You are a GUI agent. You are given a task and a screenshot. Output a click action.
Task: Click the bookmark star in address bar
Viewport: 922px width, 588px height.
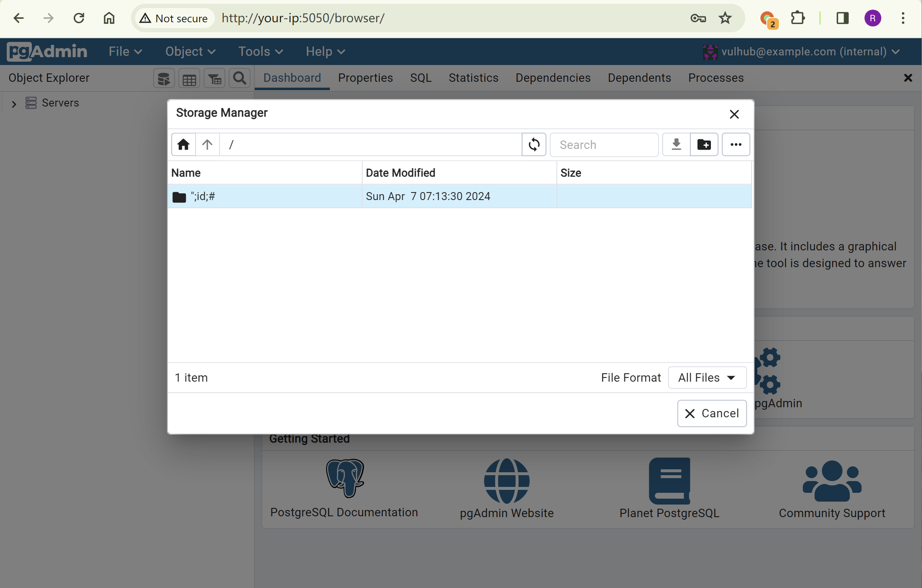click(725, 18)
